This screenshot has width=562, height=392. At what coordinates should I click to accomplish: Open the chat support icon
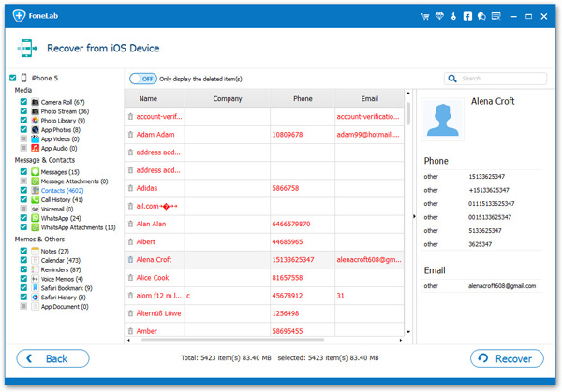pos(481,16)
